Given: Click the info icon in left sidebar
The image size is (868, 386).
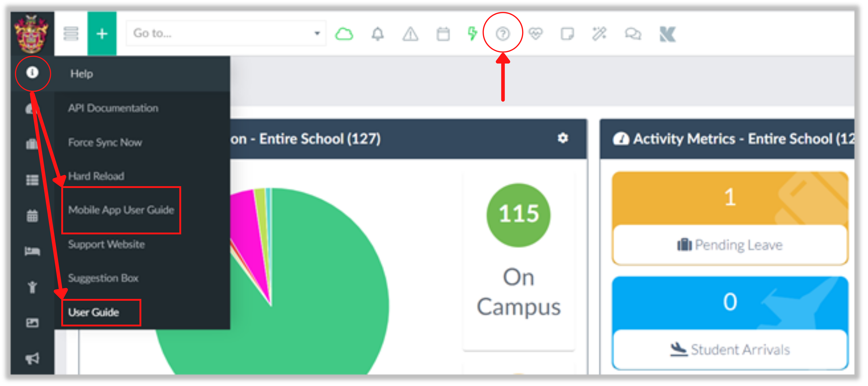Looking at the screenshot, I should (32, 72).
